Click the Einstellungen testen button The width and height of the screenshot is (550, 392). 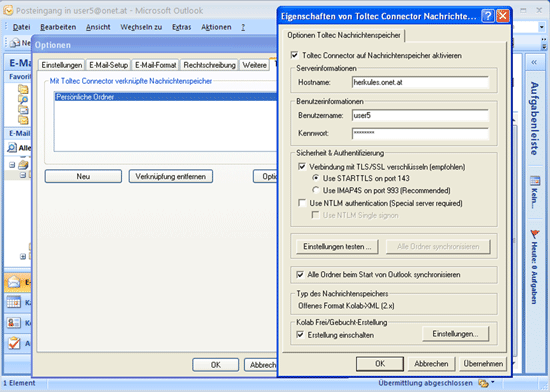pyautogui.click(x=337, y=246)
